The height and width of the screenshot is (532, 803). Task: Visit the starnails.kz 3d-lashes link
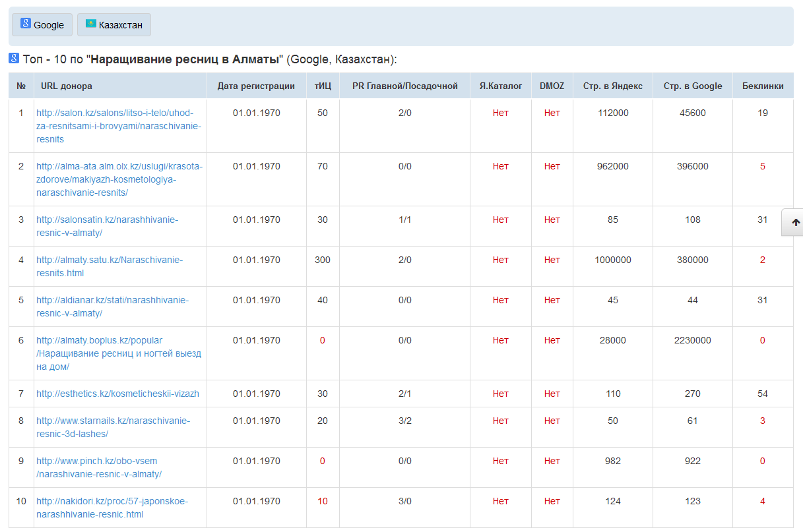(x=113, y=427)
